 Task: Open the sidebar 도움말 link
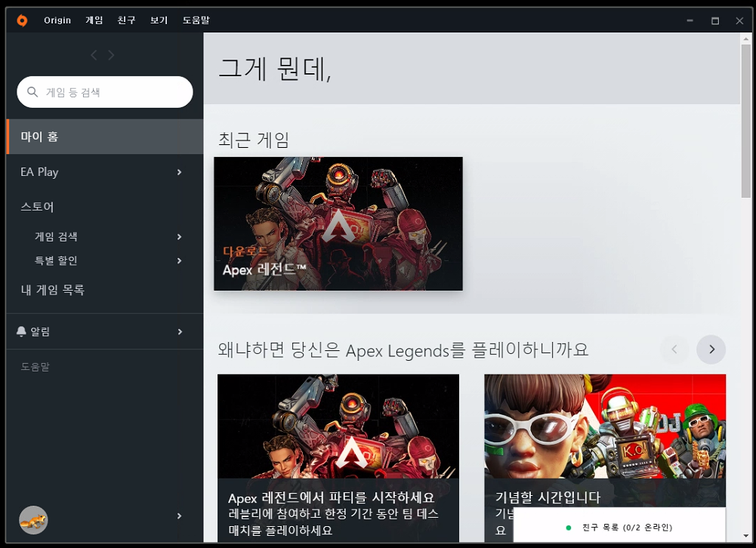click(35, 367)
